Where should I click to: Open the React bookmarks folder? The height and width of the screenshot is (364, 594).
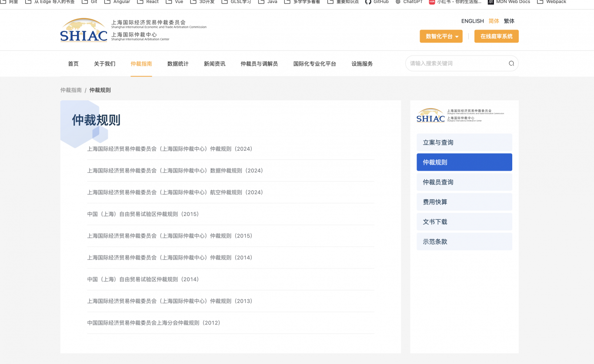[148, 2]
